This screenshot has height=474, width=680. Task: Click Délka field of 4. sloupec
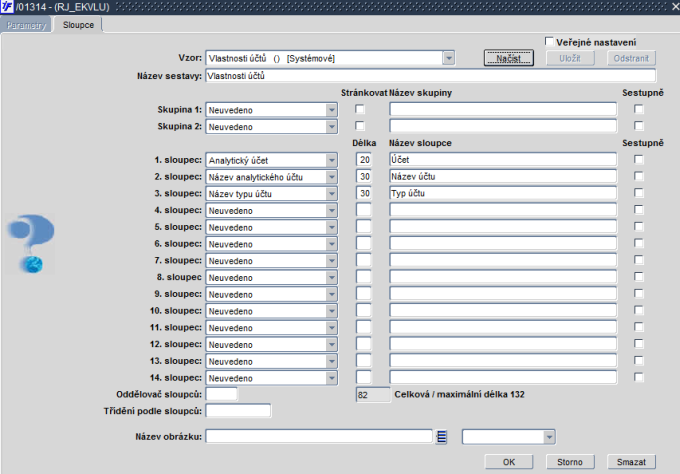coord(364,210)
